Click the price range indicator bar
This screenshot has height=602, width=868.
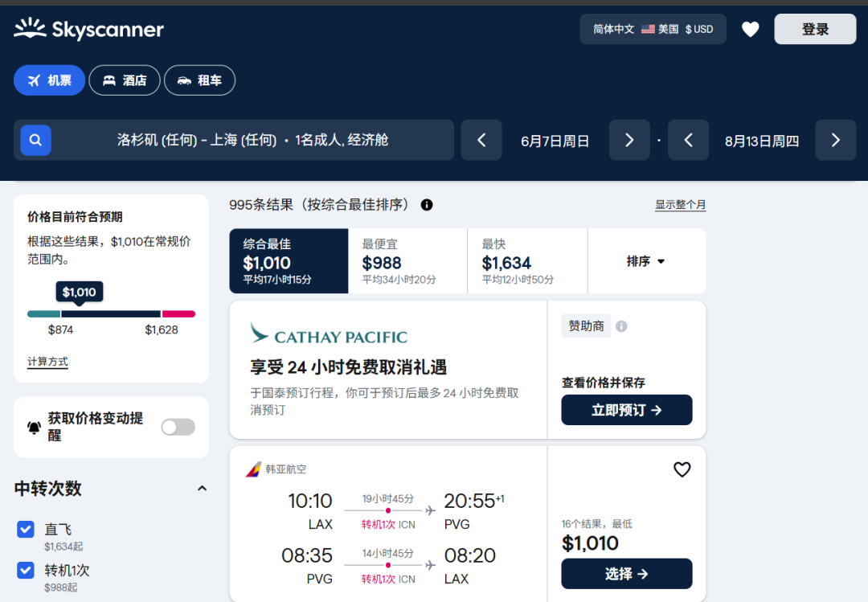[x=111, y=313]
